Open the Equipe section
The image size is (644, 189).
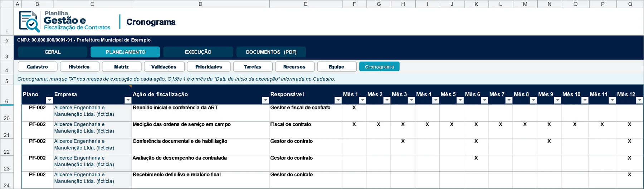pyautogui.click(x=337, y=67)
